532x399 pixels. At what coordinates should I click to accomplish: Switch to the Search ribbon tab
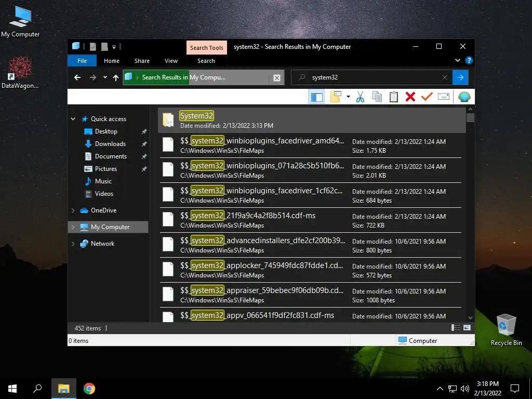pos(206,61)
